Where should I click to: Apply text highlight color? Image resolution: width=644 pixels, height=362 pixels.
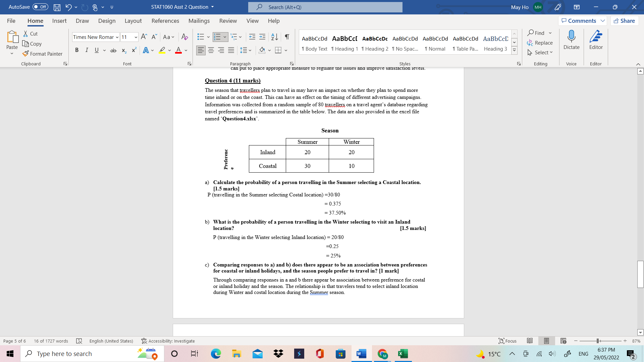pyautogui.click(x=162, y=50)
